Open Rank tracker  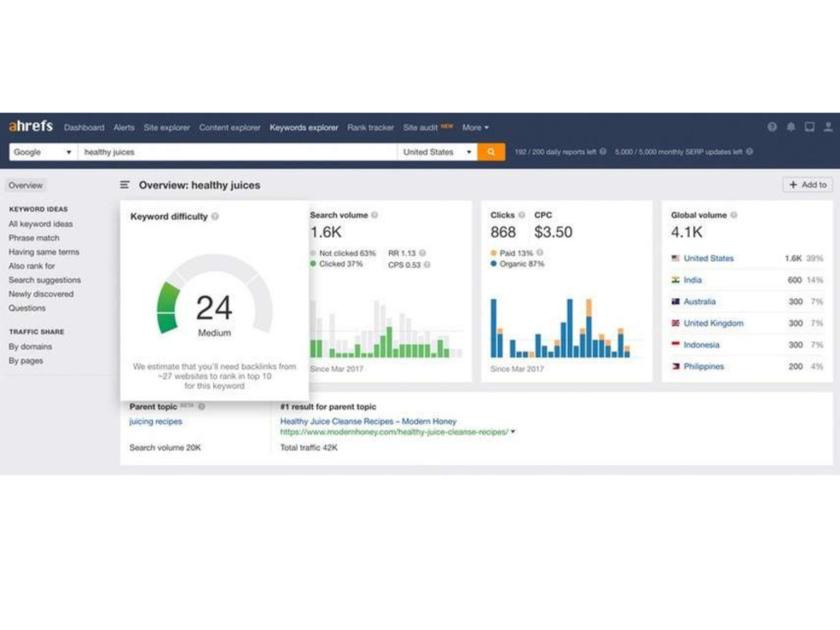point(370,128)
